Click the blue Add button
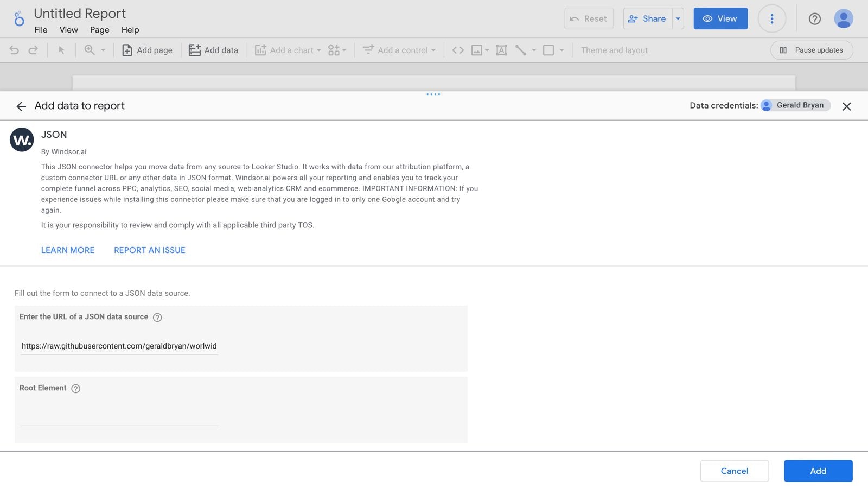The height and width of the screenshot is (494, 868). [818, 471]
